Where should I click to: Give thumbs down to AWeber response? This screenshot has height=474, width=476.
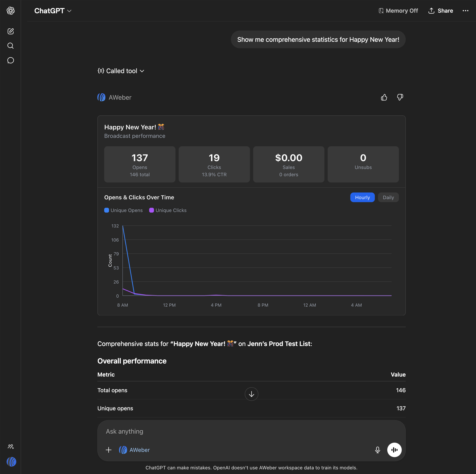(400, 97)
